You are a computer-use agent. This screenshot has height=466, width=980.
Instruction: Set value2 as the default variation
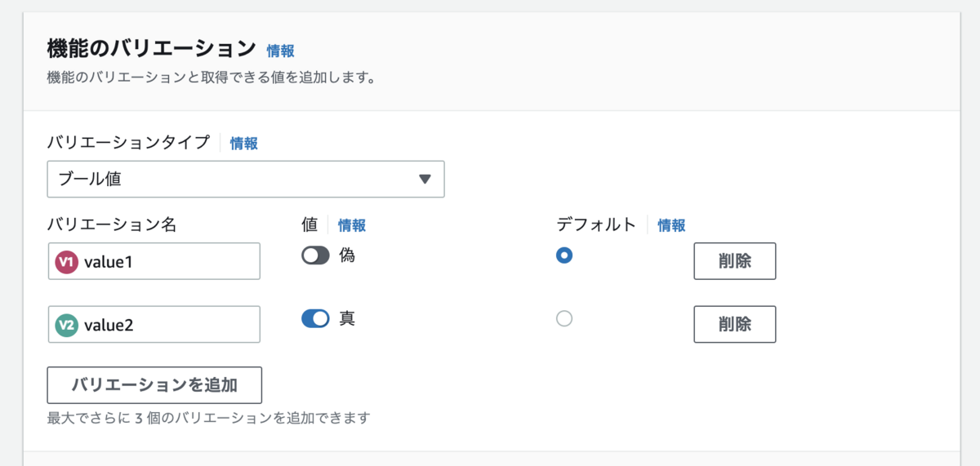(x=563, y=319)
